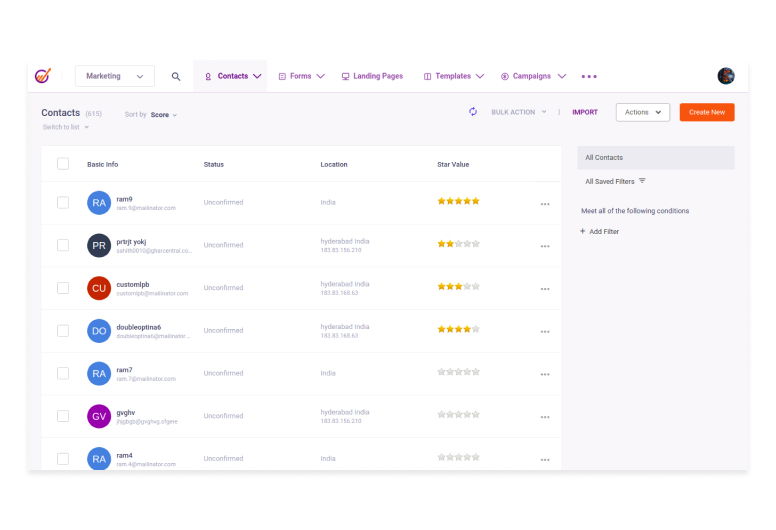
Task: Open the Actions dropdown button
Action: (x=642, y=112)
